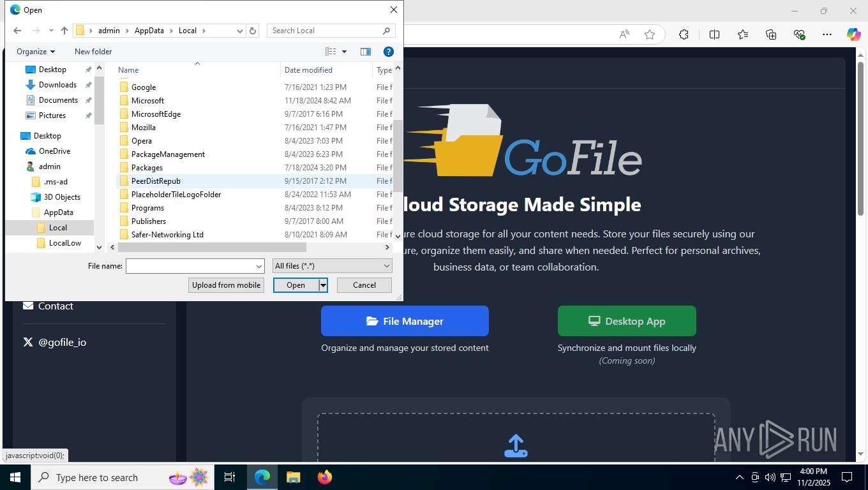This screenshot has width=868, height=490.
Task: Select the Microsoft folder
Action: (147, 101)
